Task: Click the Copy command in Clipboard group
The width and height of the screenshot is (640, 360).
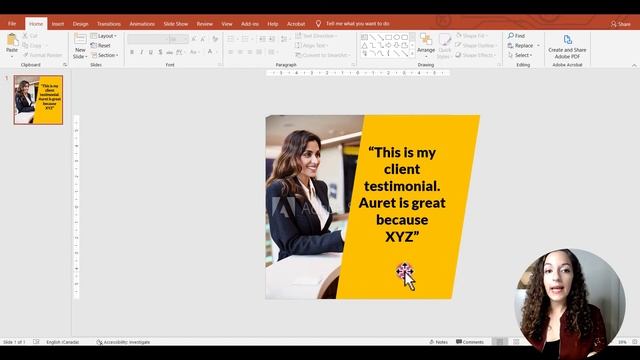Action: pos(32,45)
